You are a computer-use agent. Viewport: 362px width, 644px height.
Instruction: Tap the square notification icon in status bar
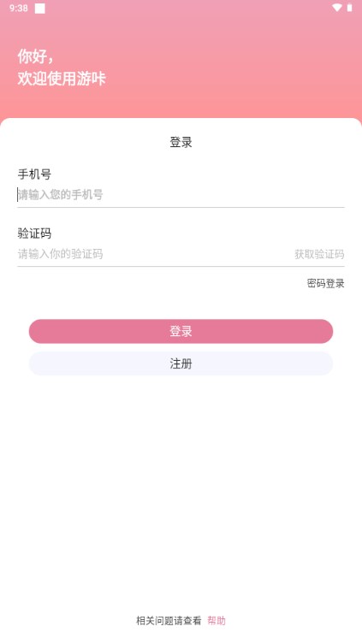click(40, 9)
